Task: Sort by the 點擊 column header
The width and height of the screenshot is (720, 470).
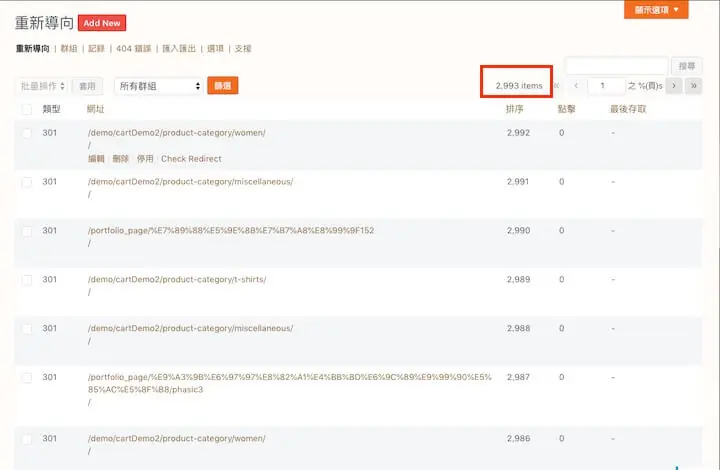Action: pyautogui.click(x=566, y=109)
